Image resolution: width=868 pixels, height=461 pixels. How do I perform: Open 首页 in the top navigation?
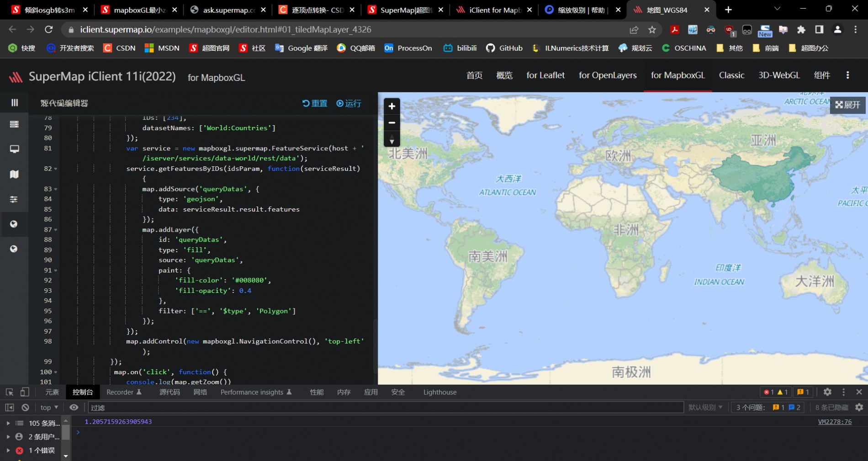point(474,75)
